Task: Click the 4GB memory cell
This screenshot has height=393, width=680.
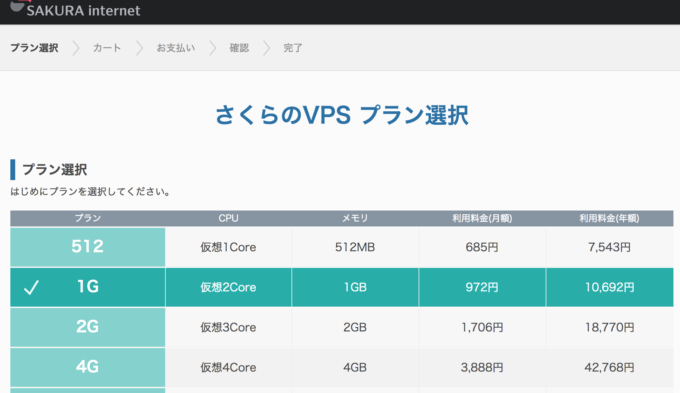Action: tap(355, 367)
